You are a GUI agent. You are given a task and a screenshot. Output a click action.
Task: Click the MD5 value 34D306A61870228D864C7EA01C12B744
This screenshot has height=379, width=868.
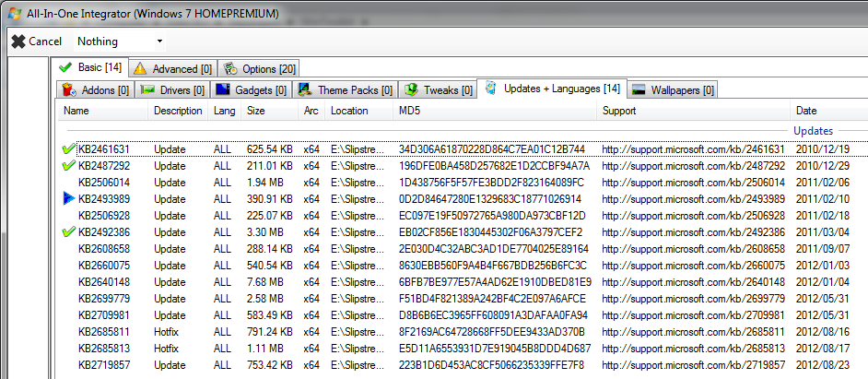click(491, 149)
